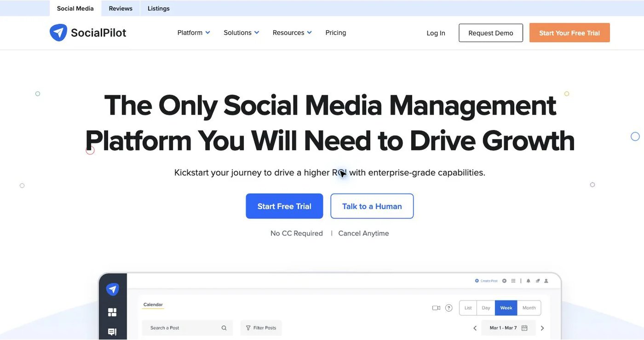Click the magnifier icon in Search a Post
The height and width of the screenshot is (340, 644).
(x=224, y=328)
